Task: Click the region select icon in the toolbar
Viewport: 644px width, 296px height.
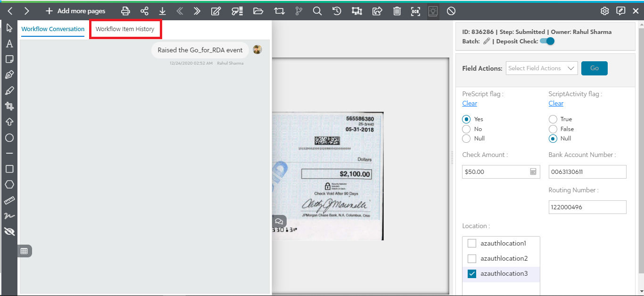Action: tap(357, 11)
